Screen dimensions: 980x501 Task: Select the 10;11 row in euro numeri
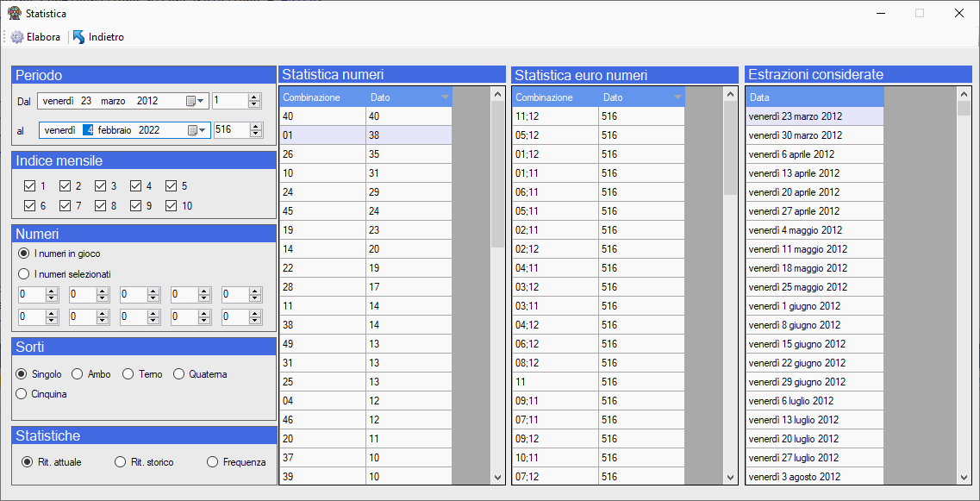pyautogui.click(x=598, y=458)
